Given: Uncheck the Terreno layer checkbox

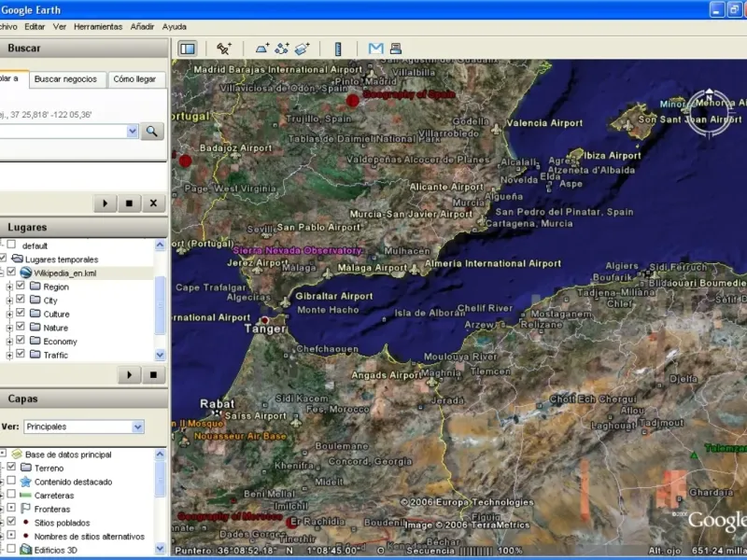Looking at the screenshot, I should coord(11,468).
